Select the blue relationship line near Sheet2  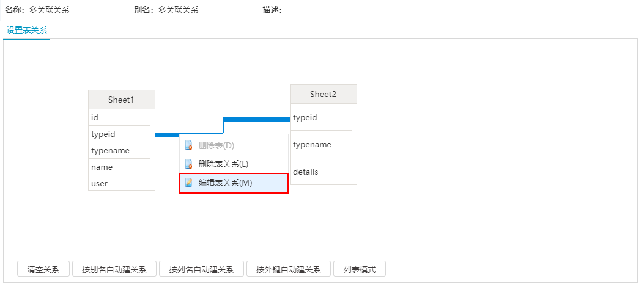(257, 120)
